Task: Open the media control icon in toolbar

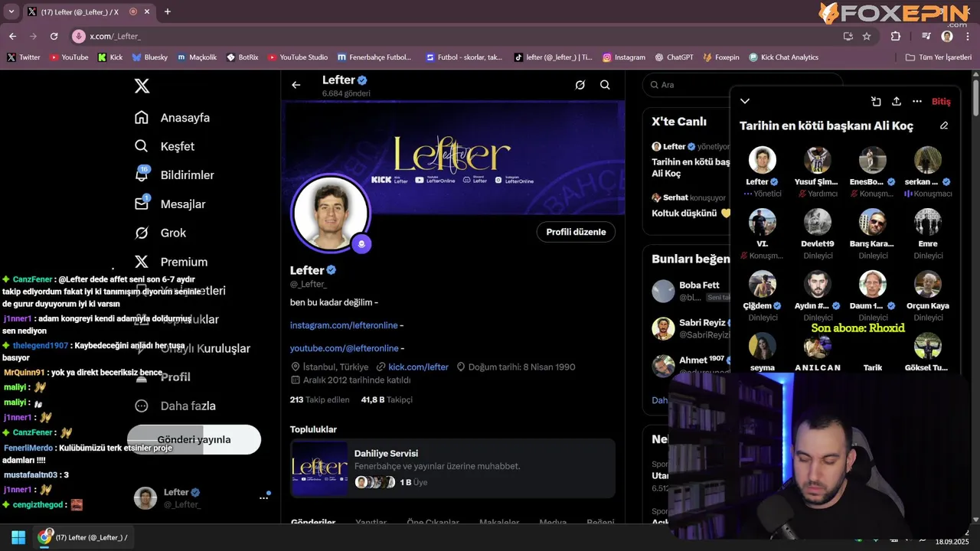Action: tap(926, 36)
